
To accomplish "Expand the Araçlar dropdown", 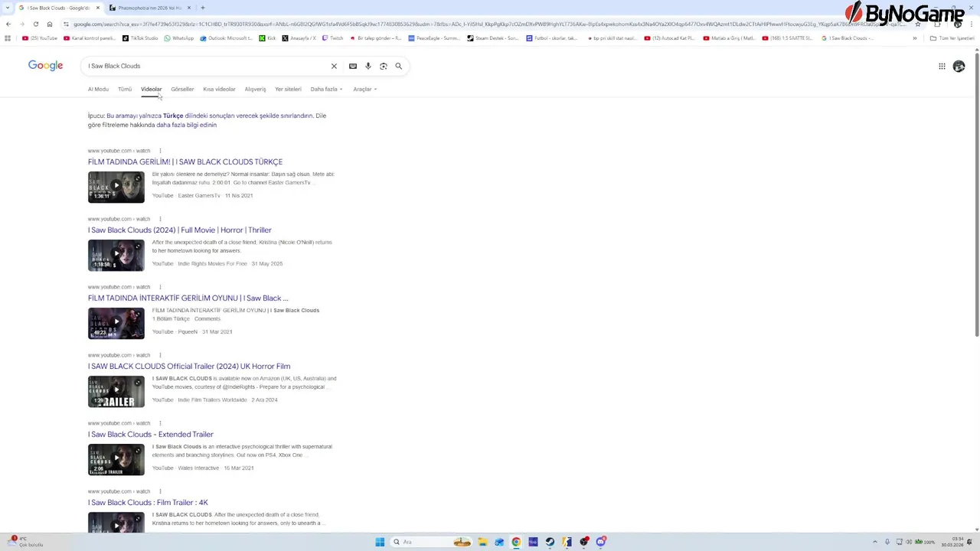I will coord(365,89).
